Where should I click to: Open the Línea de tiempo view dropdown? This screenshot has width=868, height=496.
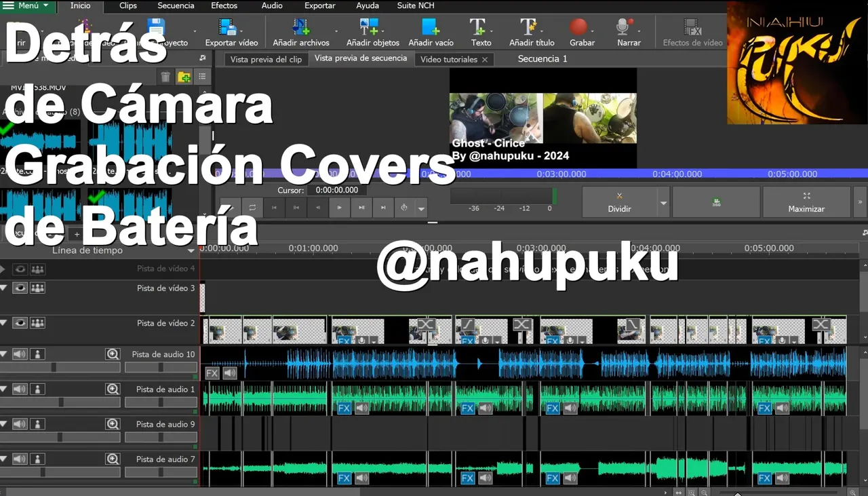click(x=191, y=251)
